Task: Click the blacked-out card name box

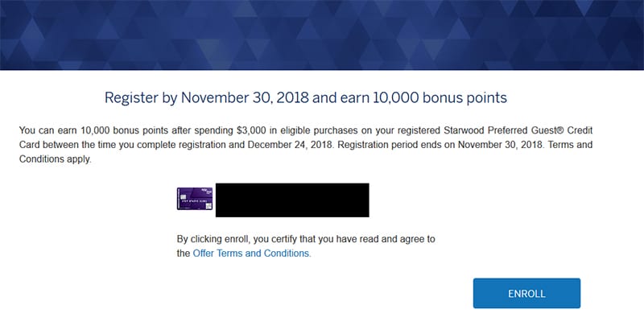Action: pyautogui.click(x=292, y=200)
